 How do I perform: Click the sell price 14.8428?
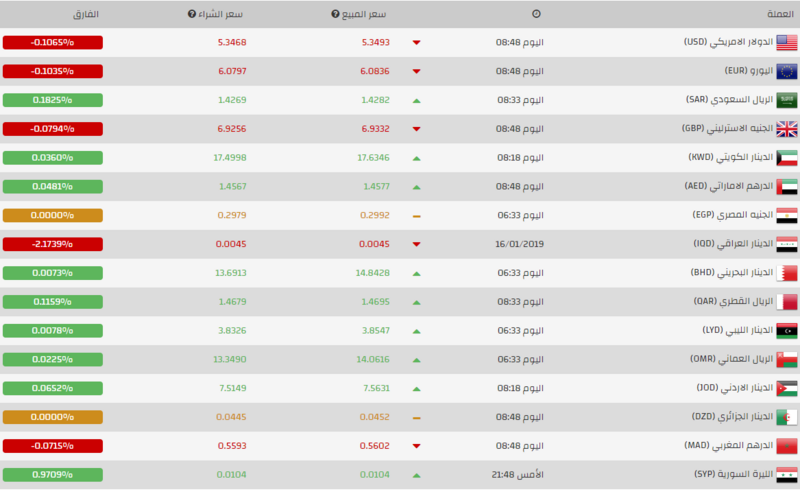(373, 273)
